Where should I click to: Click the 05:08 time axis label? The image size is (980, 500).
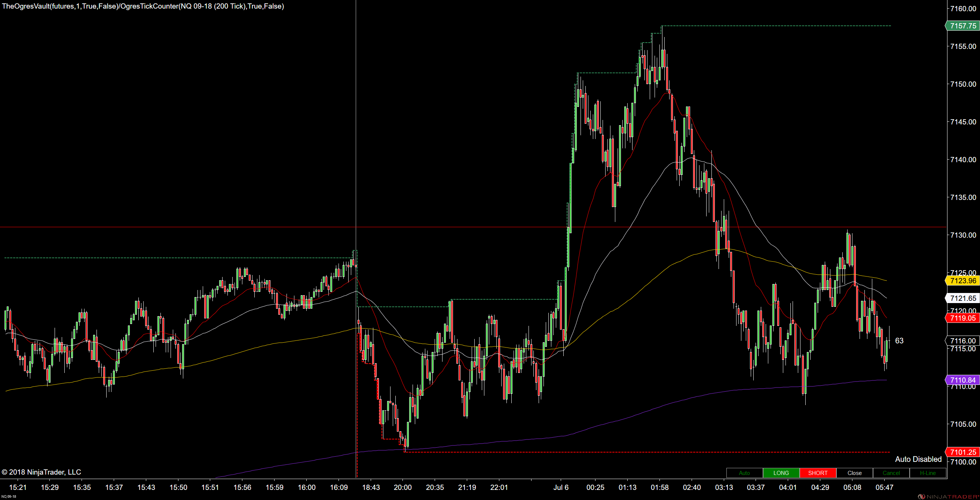(852, 487)
